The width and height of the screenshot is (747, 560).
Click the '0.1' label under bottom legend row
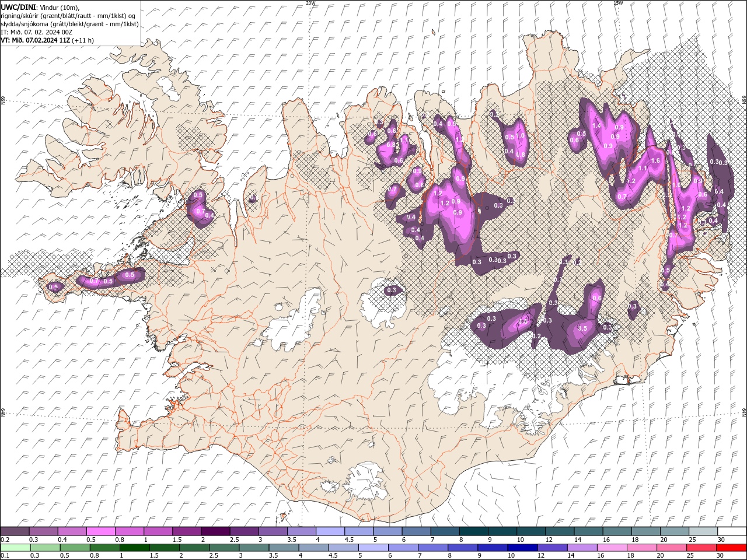(x=5, y=555)
